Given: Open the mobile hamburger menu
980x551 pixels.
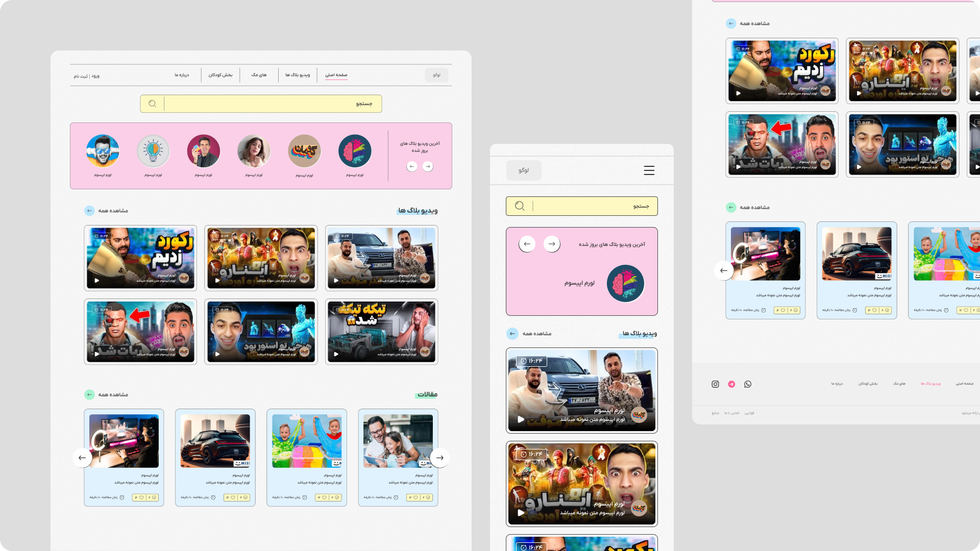Looking at the screenshot, I should (649, 170).
